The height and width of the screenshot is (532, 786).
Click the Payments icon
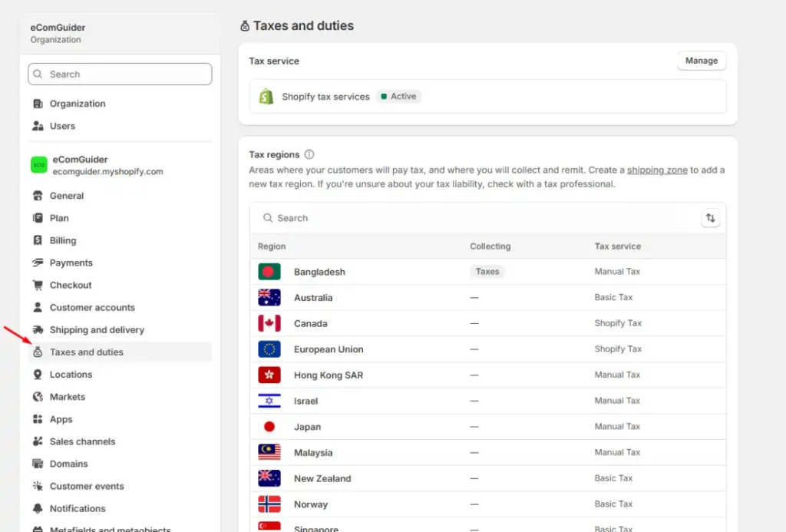pos(38,263)
